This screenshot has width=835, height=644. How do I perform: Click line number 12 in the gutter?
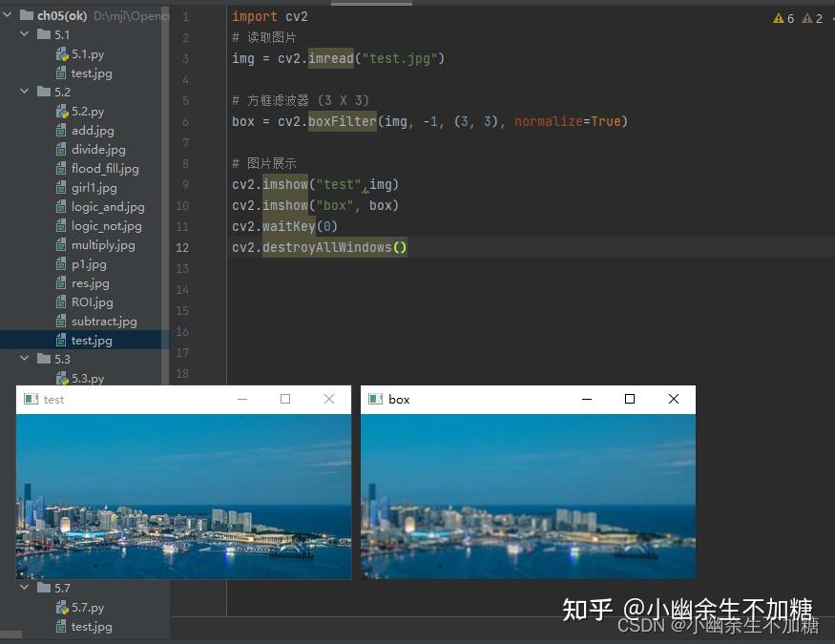[x=181, y=247]
